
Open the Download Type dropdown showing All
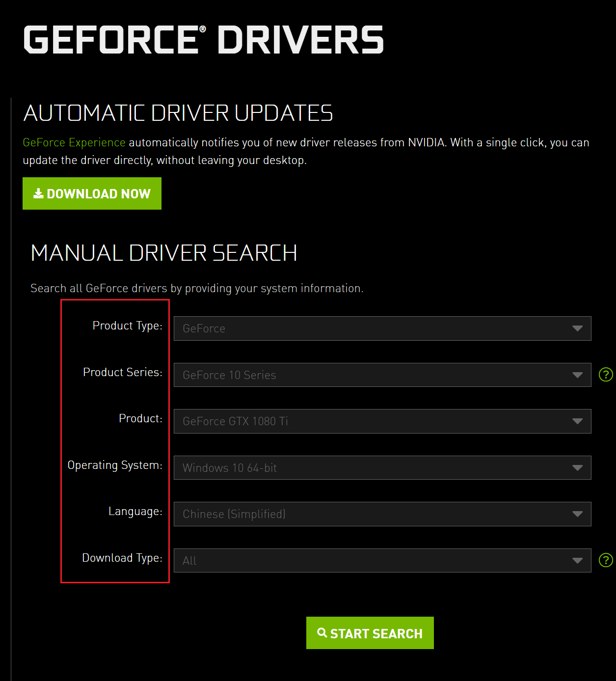coord(382,560)
